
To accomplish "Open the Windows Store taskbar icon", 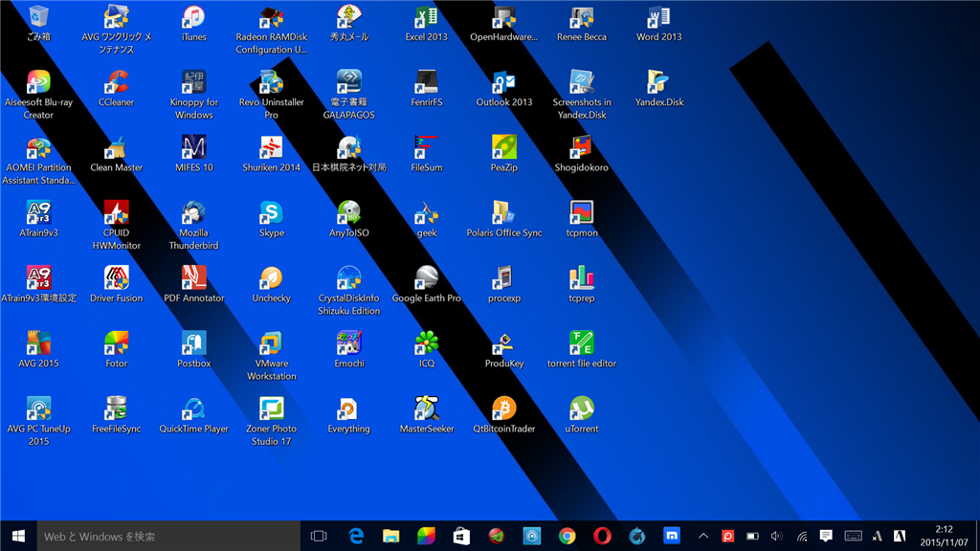I will coord(461,536).
